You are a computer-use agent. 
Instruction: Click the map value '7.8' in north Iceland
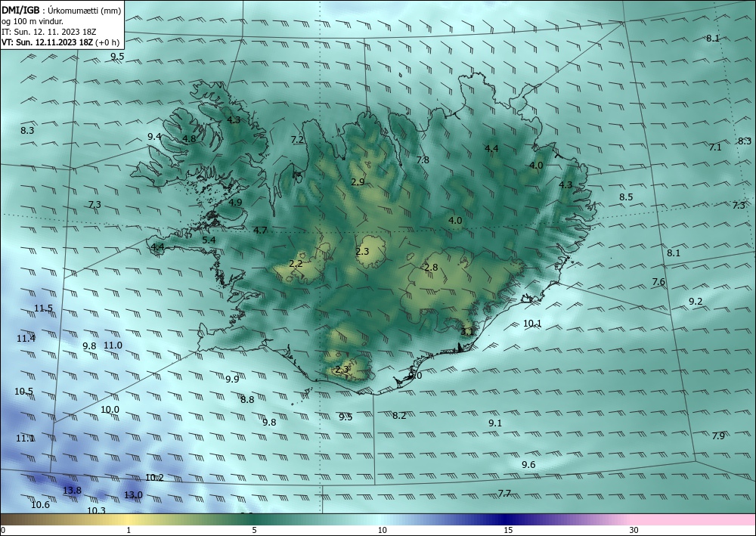(423, 160)
